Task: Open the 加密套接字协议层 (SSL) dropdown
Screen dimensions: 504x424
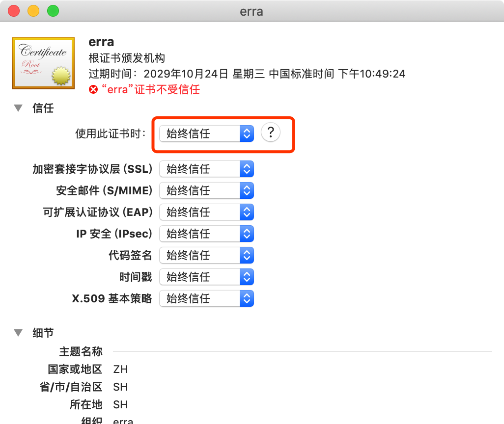Action: tap(206, 169)
